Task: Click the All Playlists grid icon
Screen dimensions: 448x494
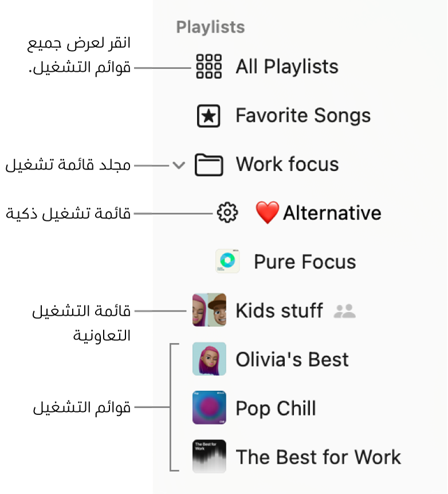Action: (209, 67)
